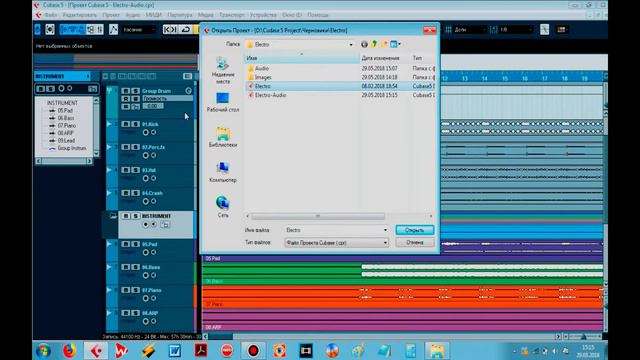The height and width of the screenshot is (360, 640).
Task: Go back using dialog back arrow icon
Action: pyautogui.click(x=364, y=44)
